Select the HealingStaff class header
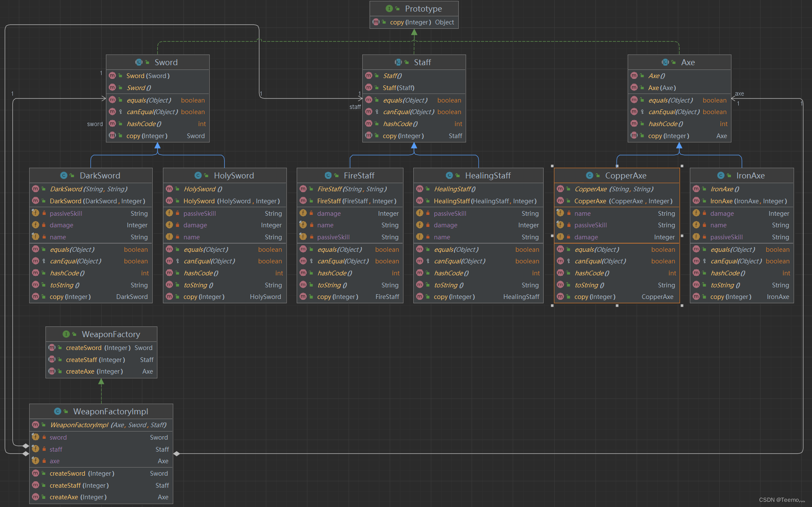This screenshot has width=812, height=507. click(x=478, y=175)
